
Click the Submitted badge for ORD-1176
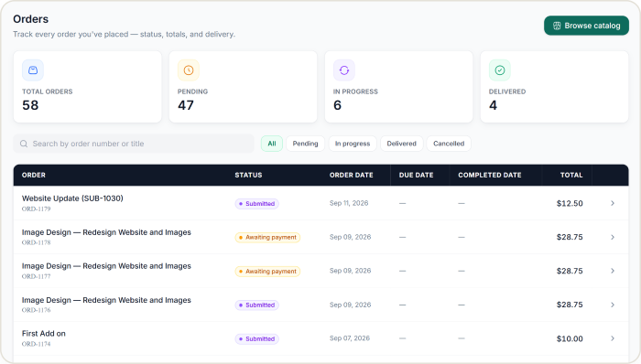click(x=256, y=305)
